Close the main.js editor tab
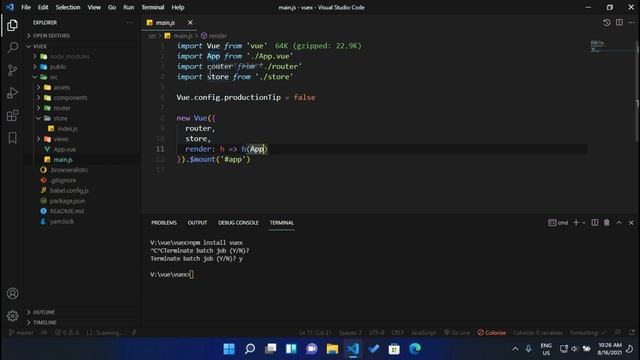 [x=190, y=22]
